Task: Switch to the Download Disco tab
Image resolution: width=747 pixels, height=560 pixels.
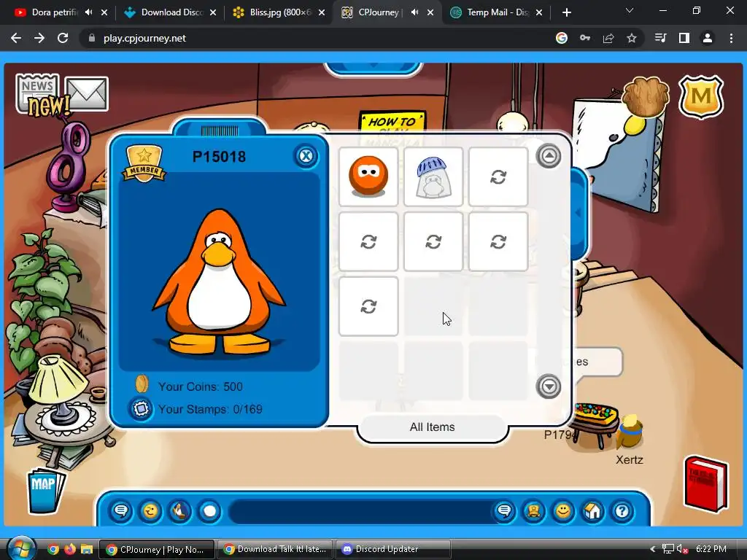Action: click(x=171, y=12)
